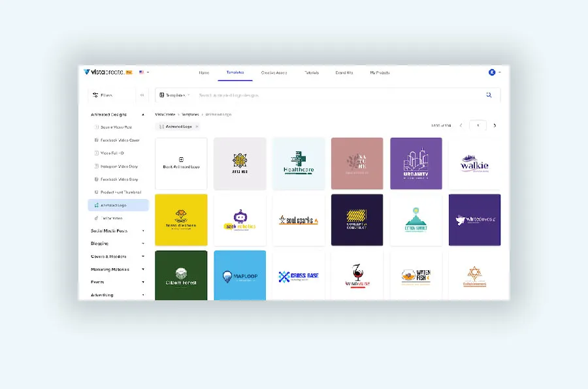Screen dimensions: 588x389
Task: Collapse the sidebar with the double-chevron control
Action: coord(142,95)
